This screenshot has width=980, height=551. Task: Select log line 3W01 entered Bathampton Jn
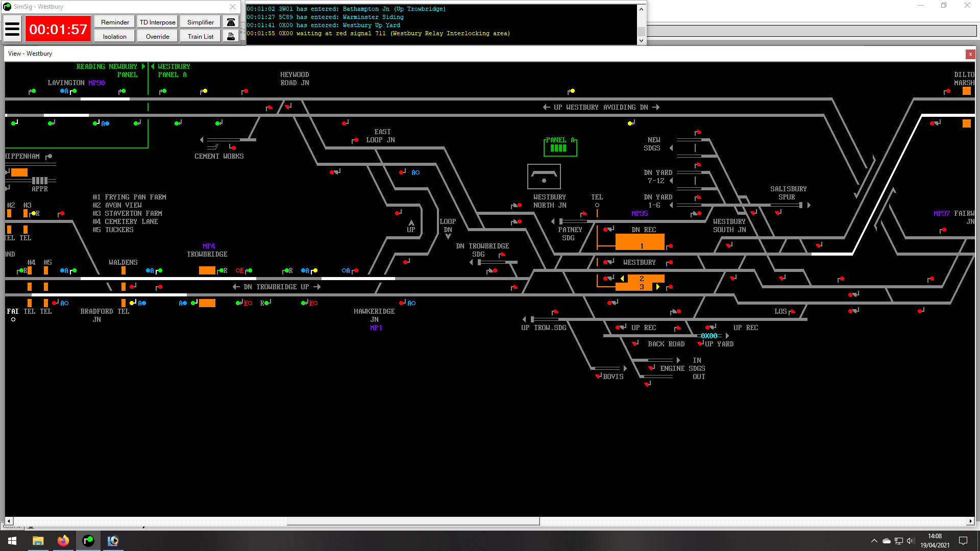(x=346, y=9)
